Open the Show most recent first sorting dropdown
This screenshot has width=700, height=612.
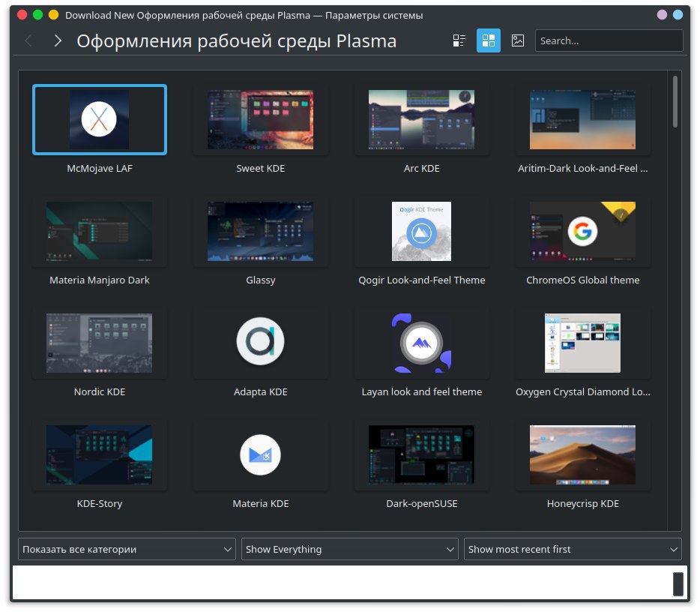pos(573,549)
